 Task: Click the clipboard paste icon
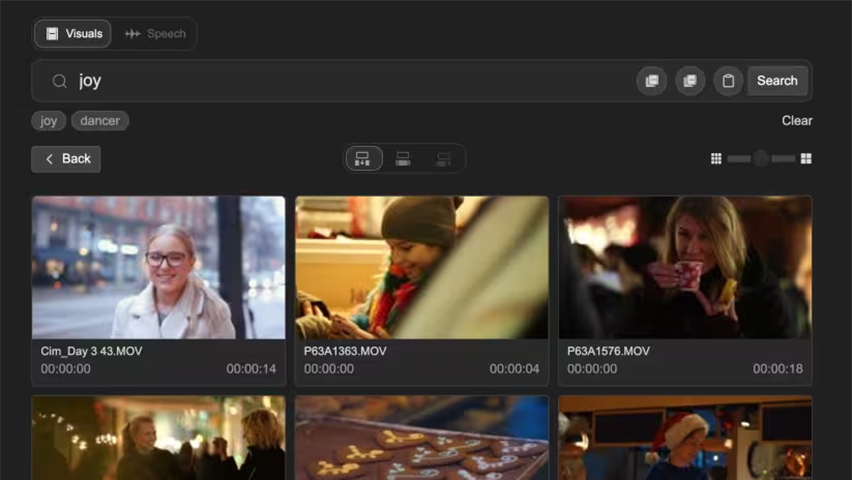coord(728,81)
